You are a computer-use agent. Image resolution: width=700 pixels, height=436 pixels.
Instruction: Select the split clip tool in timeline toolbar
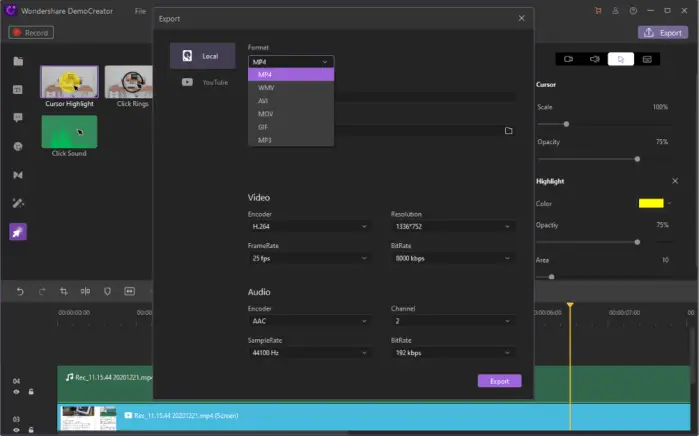click(x=85, y=291)
